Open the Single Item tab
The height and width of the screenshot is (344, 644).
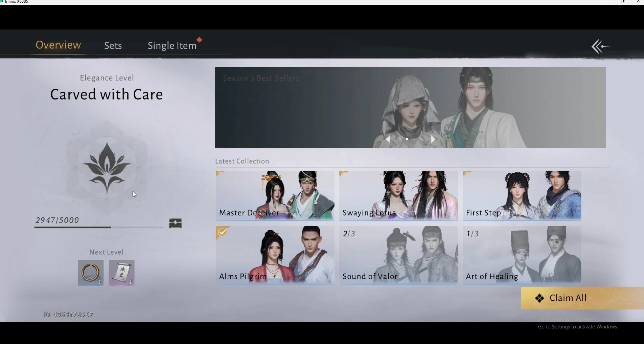coord(172,46)
